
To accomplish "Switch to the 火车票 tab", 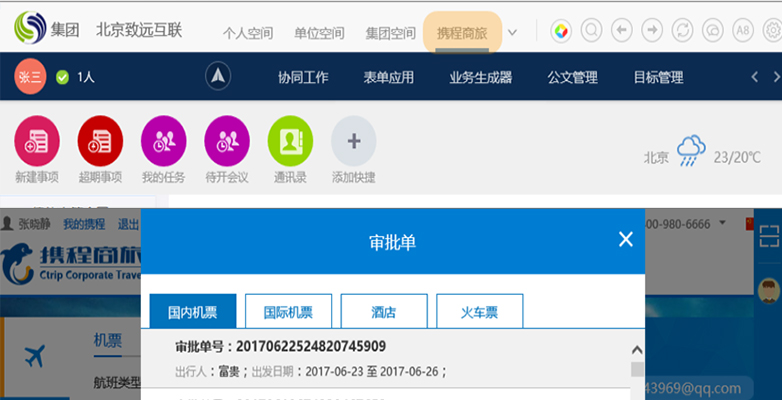I will (x=479, y=312).
